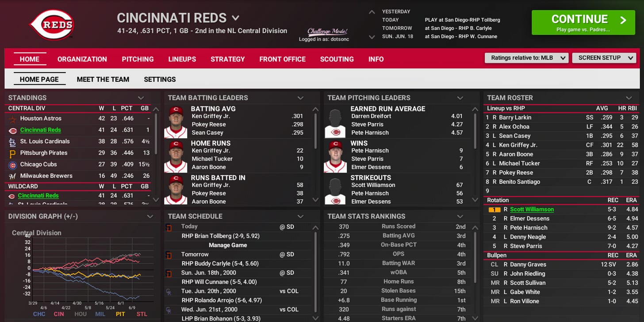Click the Padres logo beside Sun. Jun. 18th game
Screen dimensions: 644x322
169,273
